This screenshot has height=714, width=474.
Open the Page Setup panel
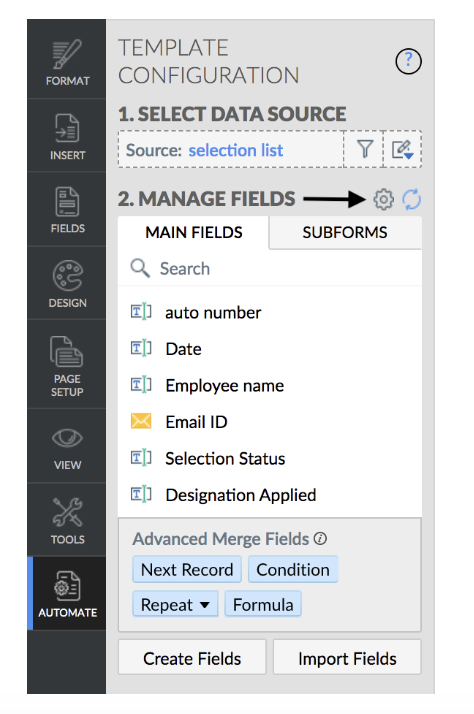pos(67,364)
